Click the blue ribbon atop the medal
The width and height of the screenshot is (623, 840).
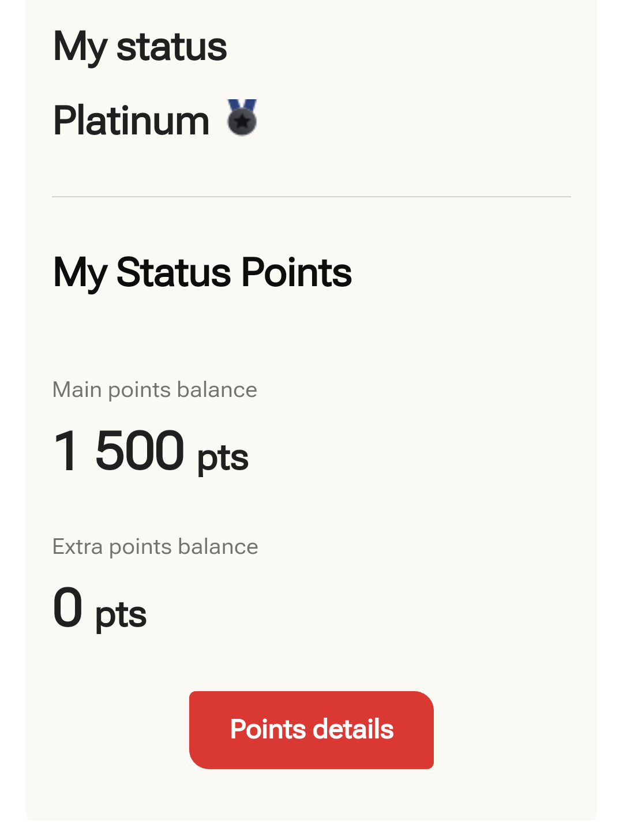[242, 105]
